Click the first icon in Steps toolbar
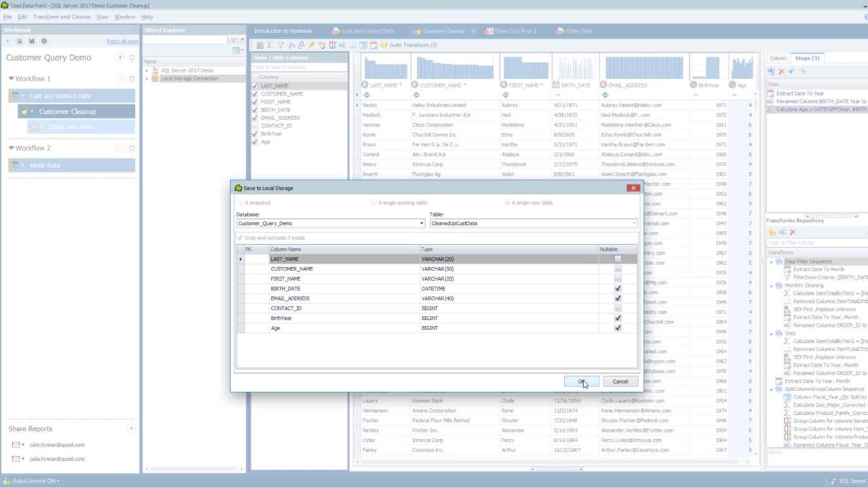868x488 pixels. (772, 71)
